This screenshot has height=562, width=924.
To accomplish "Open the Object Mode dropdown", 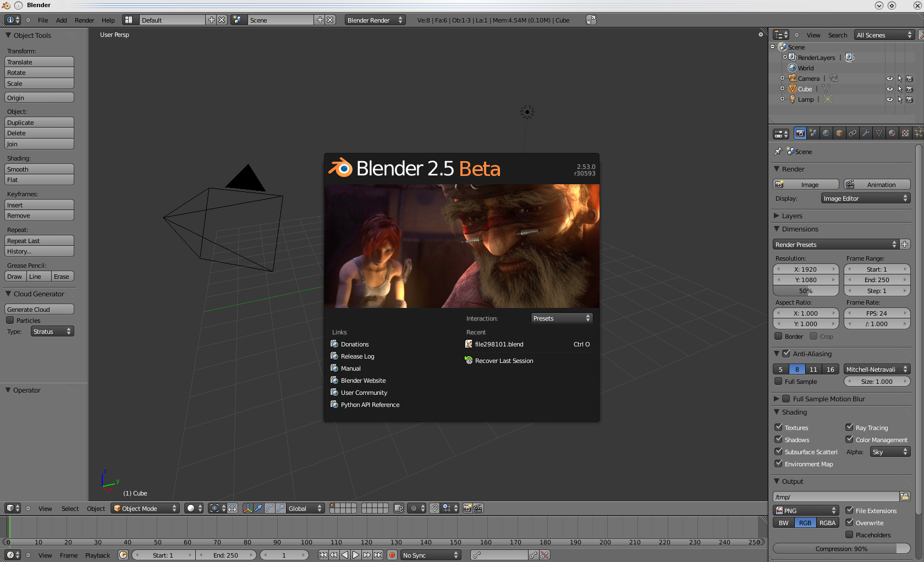I will 145,508.
